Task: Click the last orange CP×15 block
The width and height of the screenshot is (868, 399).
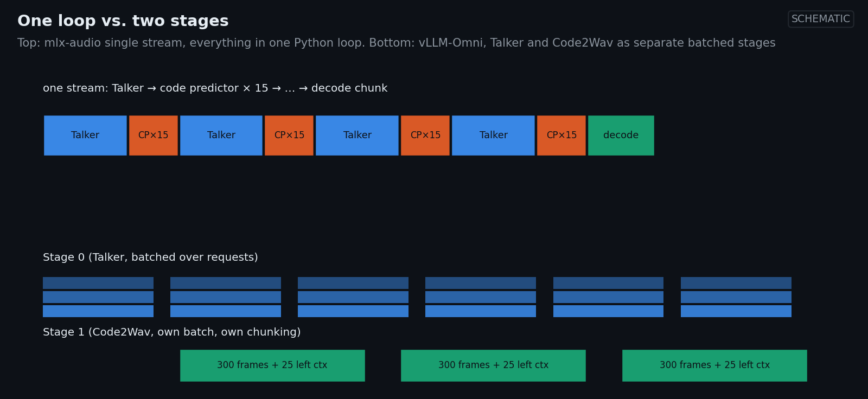Action: click(x=561, y=136)
